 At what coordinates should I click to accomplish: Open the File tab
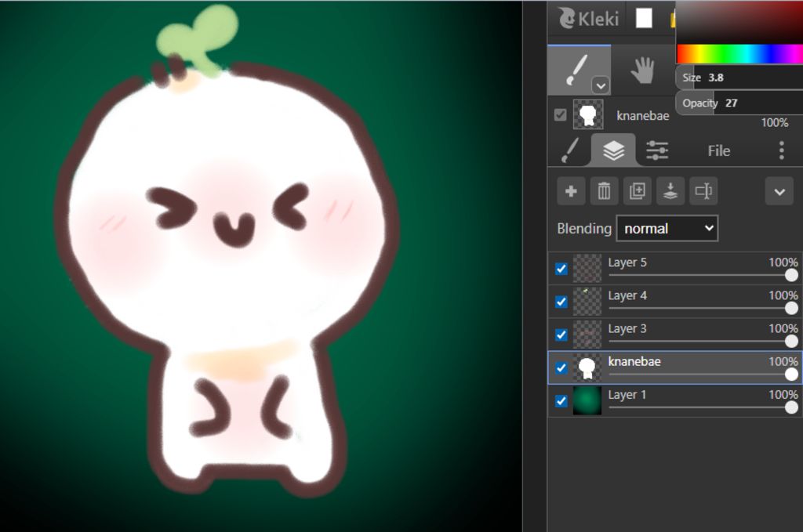718,151
